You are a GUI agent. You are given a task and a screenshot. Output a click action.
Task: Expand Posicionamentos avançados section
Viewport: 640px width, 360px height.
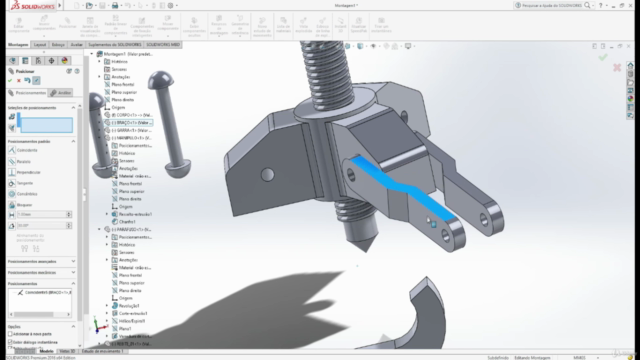pos(73,261)
